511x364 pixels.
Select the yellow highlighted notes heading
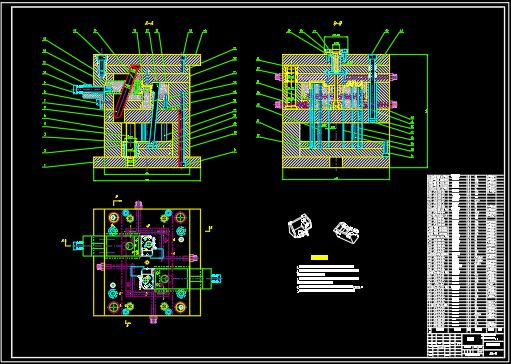coord(319,257)
